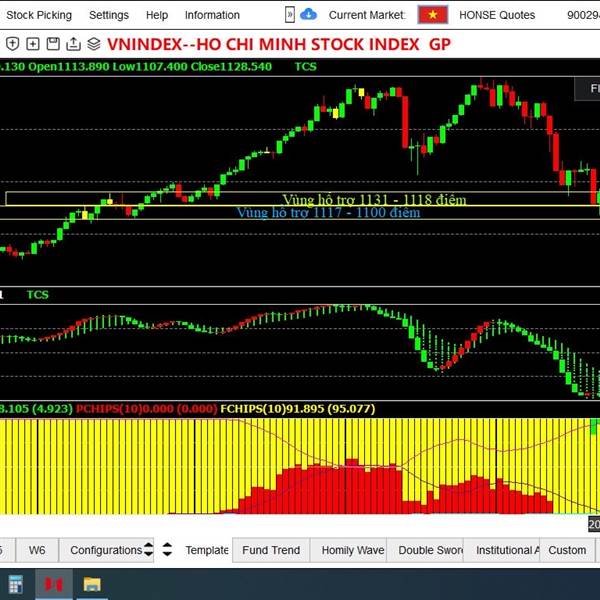Viewport: 600px width, 600px height.
Task: Click the blue cloud download icon
Action: 308,15
